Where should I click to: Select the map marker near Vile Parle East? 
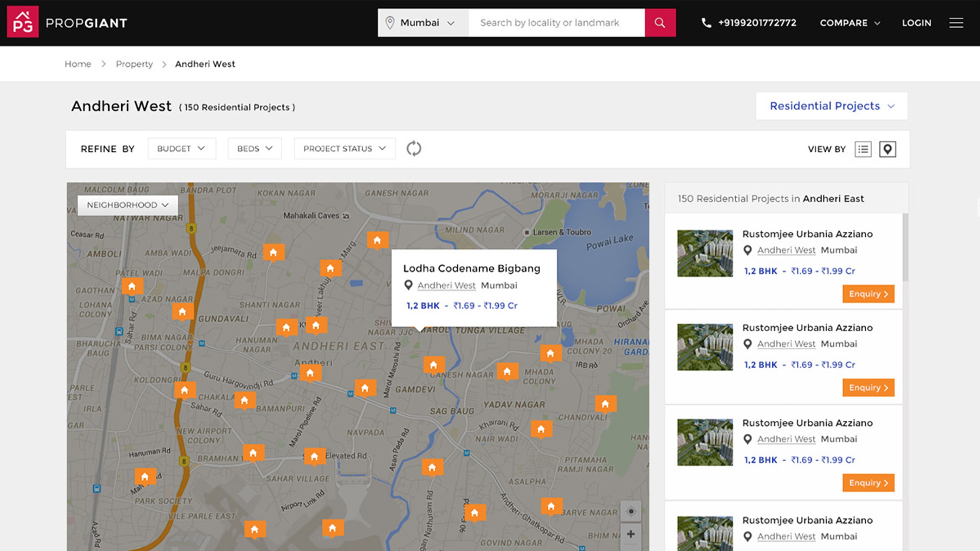coord(255,529)
